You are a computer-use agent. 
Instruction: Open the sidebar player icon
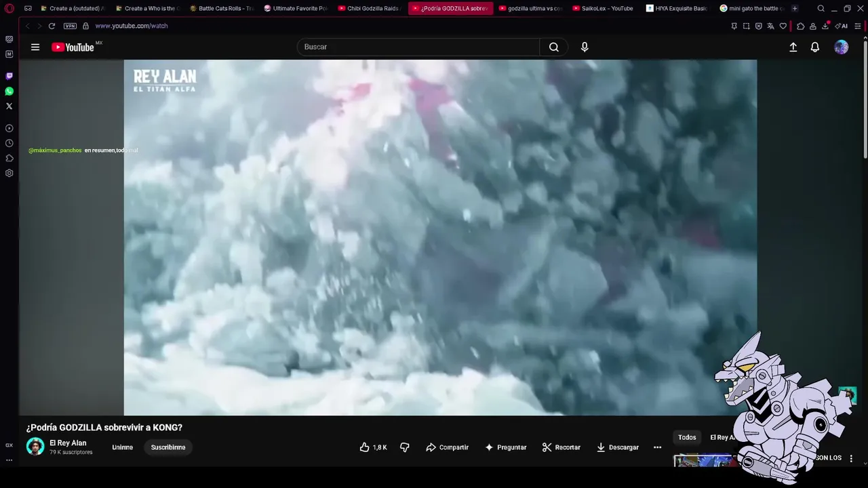(x=9, y=128)
